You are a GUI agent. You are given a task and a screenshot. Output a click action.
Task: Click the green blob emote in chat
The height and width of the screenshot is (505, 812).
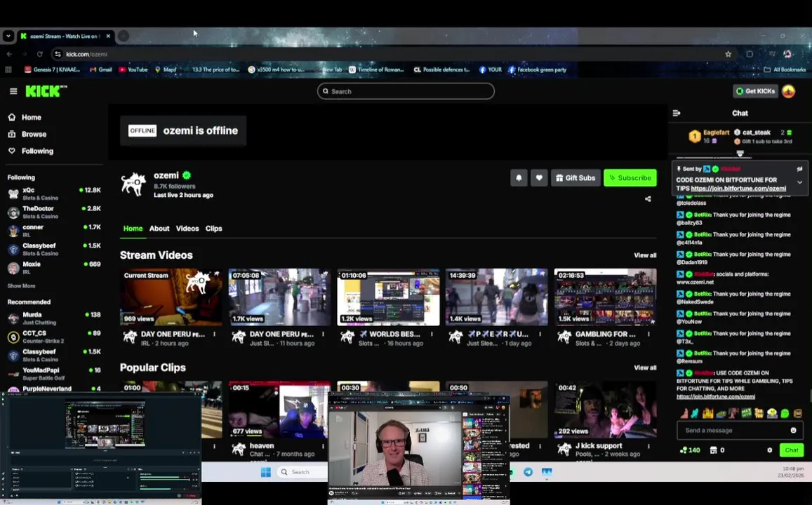(785, 413)
